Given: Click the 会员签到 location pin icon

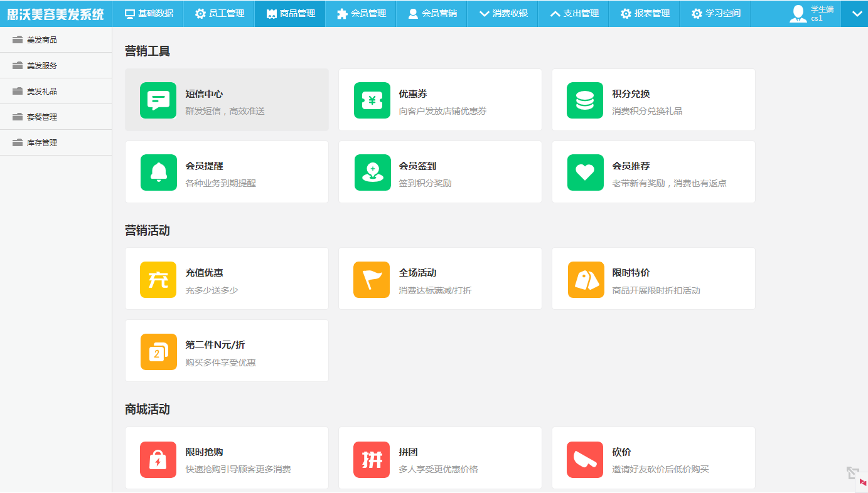Looking at the screenshot, I should pyautogui.click(x=372, y=172).
